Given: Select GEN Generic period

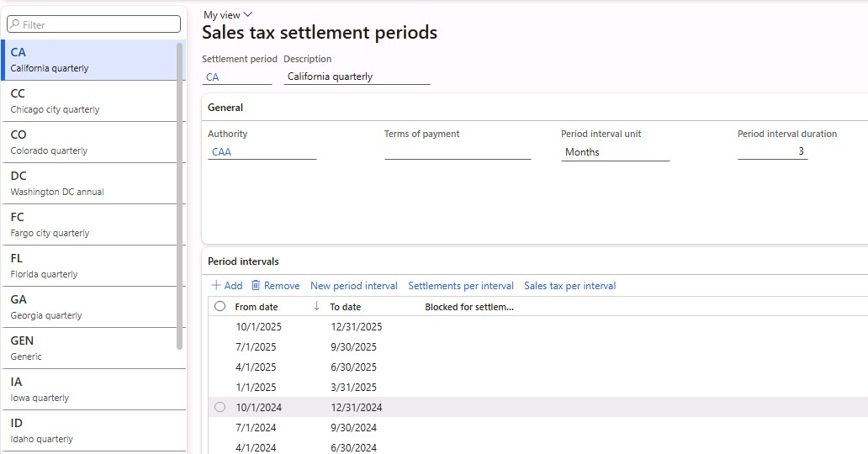Looking at the screenshot, I should tap(90, 348).
